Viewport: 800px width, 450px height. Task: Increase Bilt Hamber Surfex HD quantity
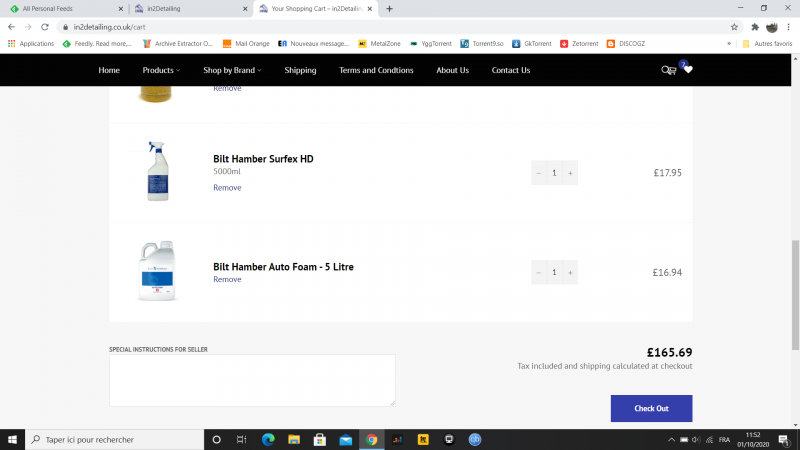coord(570,173)
